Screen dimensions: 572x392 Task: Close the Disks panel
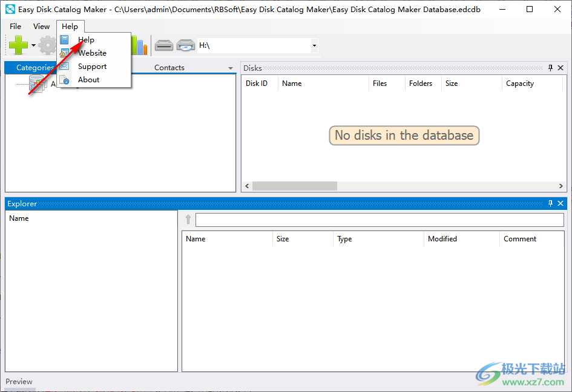pyautogui.click(x=560, y=68)
